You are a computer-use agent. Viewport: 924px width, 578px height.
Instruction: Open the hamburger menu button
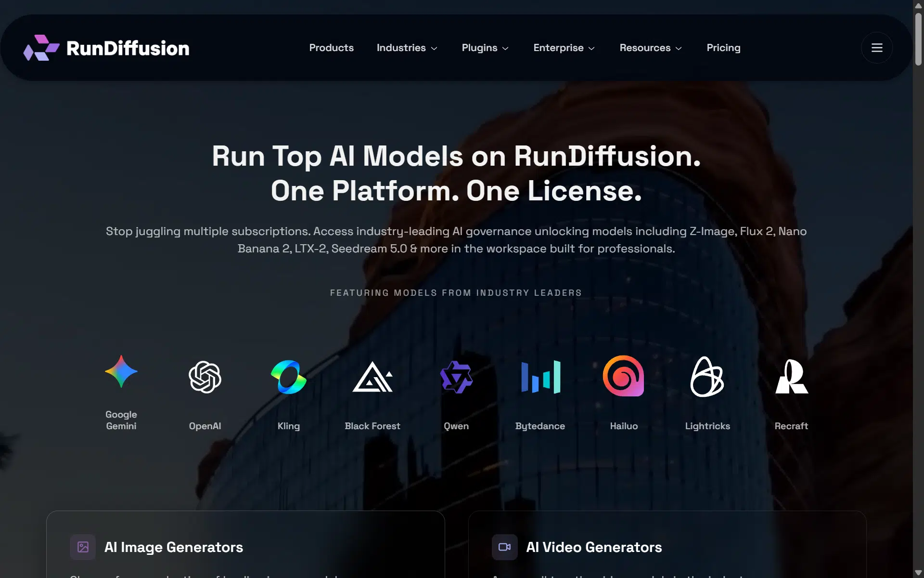pos(877,48)
